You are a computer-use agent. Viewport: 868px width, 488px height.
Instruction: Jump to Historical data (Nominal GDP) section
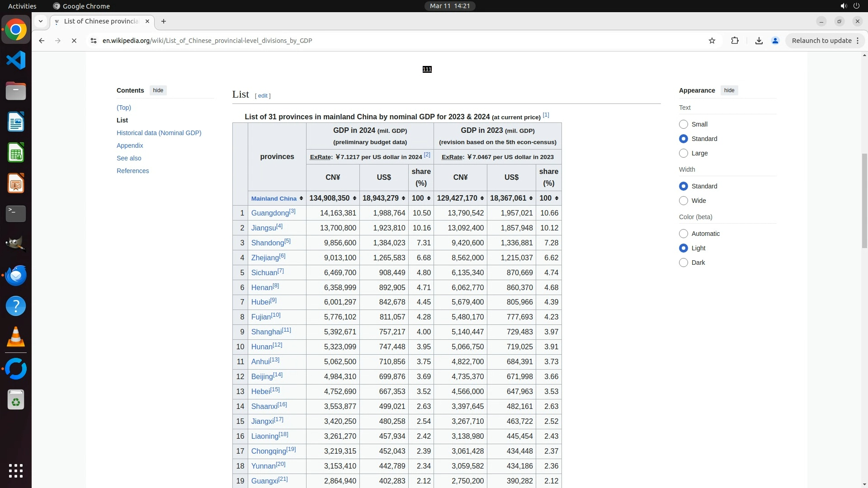coord(159,133)
